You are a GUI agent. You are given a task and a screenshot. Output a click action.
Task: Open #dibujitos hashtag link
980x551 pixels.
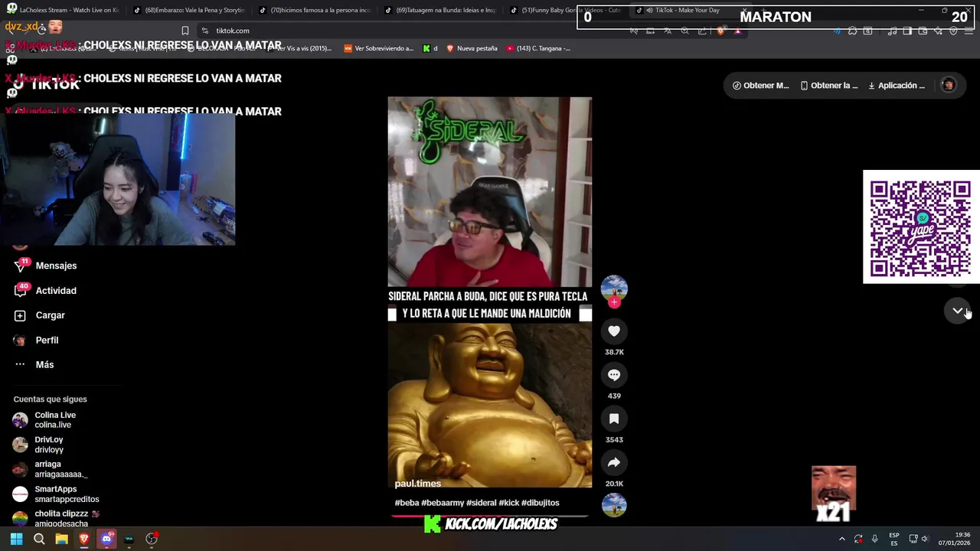pyautogui.click(x=541, y=503)
